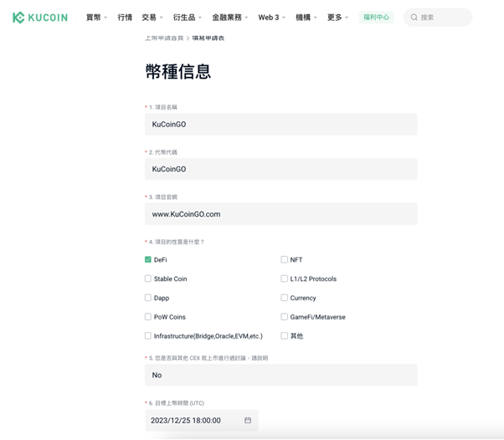
Task: Select the Dapp checkbox
Action: point(148,298)
